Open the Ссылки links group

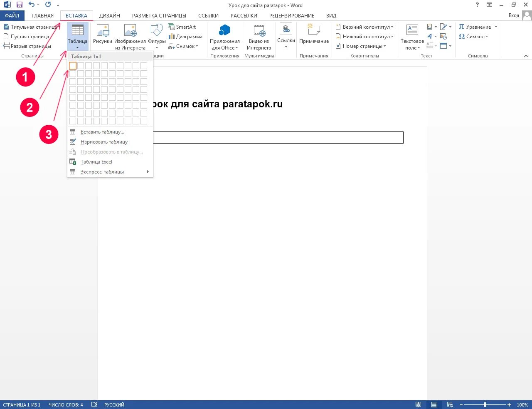[x=286, y=36]
